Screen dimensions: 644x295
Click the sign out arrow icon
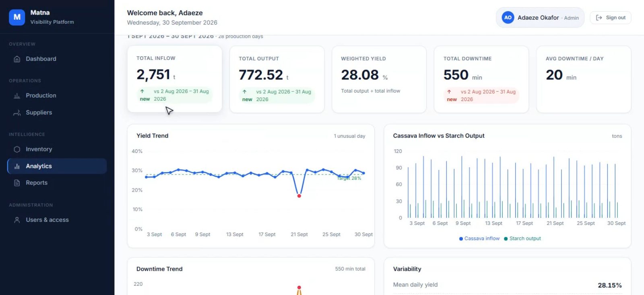tap(599, 18)
